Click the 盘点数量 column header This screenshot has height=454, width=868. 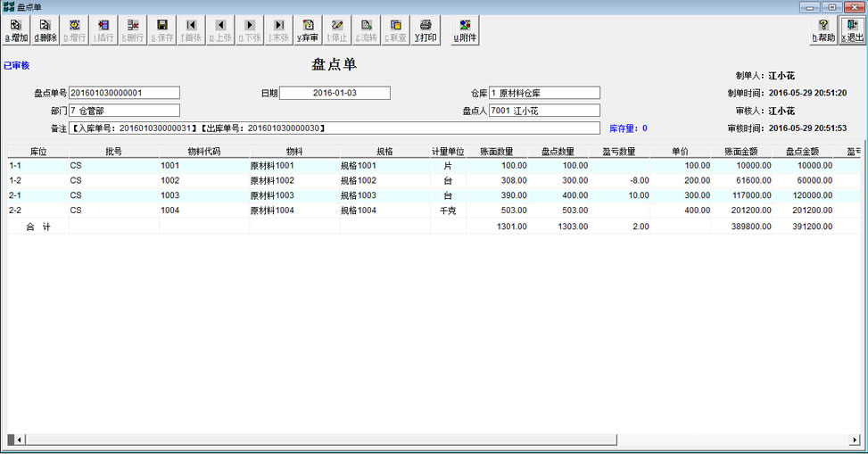coord(558,152)
